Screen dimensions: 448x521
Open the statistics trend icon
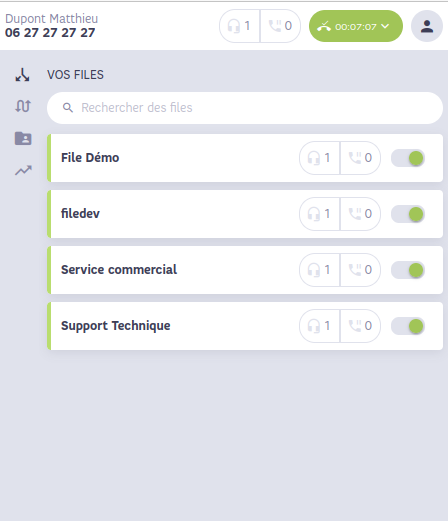click(23, 170)
